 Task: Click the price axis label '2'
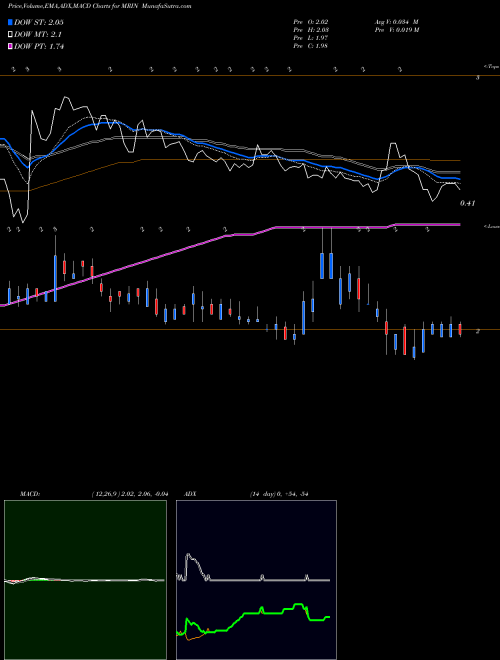[478, 332]
